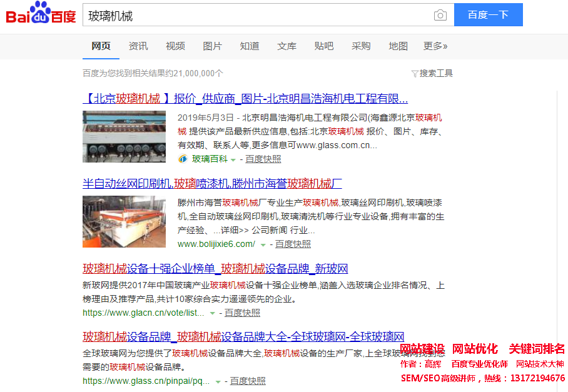This screenshot has width=568, height=392.
Task: Switch to the 视频 tab
Action: 175,46
